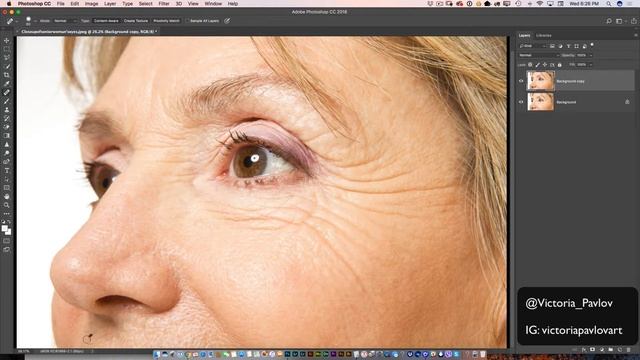
Task: Choose Content-Aware healing type
Action: click(106, 21)
